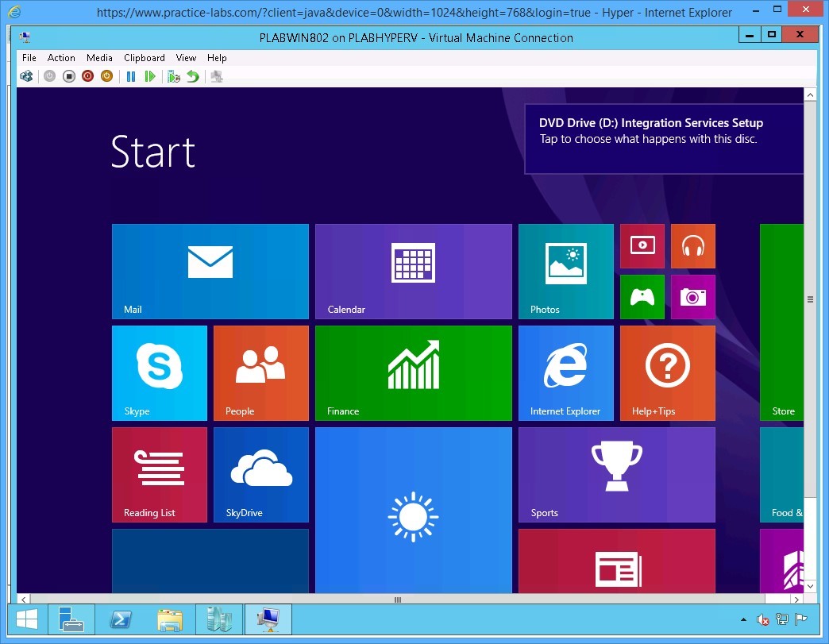
Task: Pause the virtual machine
Action: coord(130,76)
